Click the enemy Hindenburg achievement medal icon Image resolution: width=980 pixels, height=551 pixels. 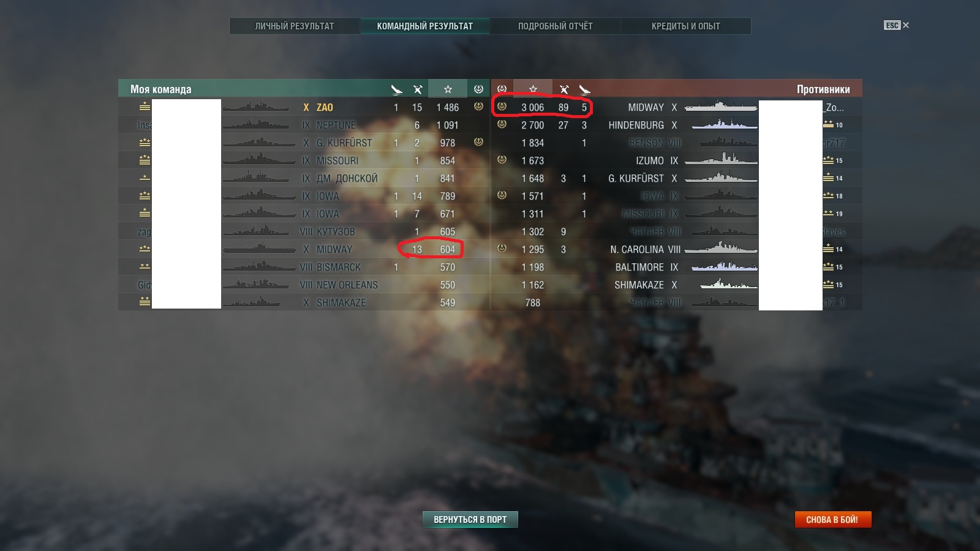502,124
